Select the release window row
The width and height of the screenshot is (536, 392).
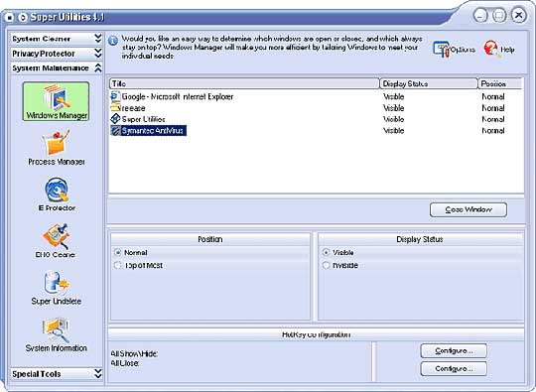tap(317, 107)
